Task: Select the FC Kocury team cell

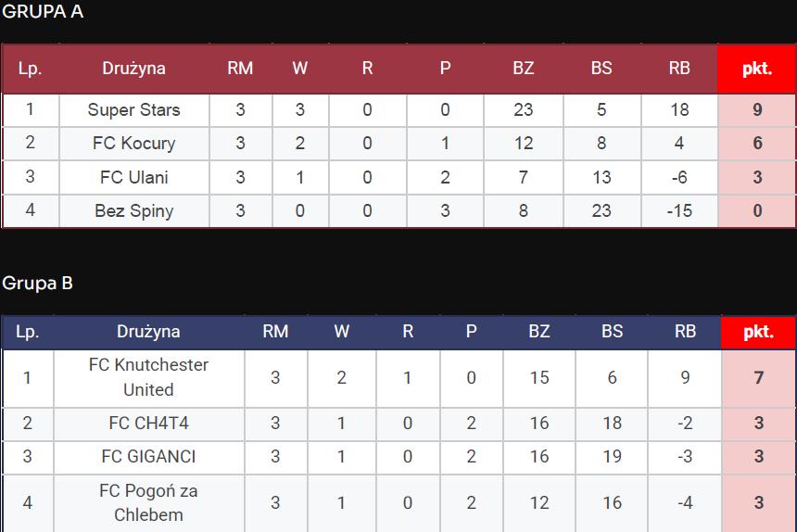Action: point(134,144)
